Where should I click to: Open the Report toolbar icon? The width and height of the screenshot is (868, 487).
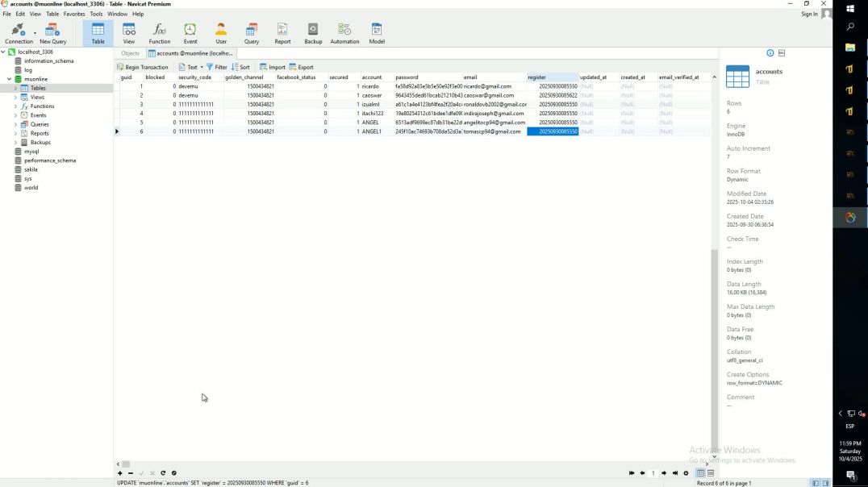tap(282, 33)
